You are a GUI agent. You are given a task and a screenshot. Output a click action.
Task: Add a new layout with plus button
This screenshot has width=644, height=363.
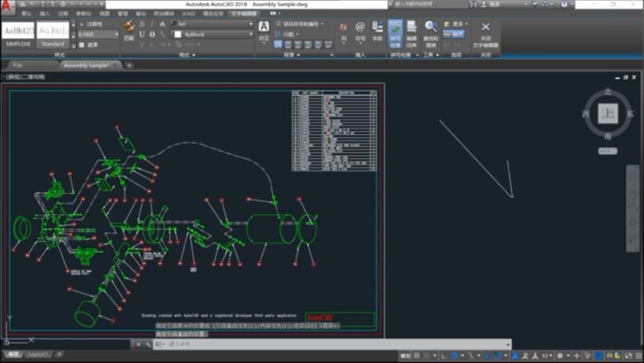pyautogui.click(x=59, y=354)
